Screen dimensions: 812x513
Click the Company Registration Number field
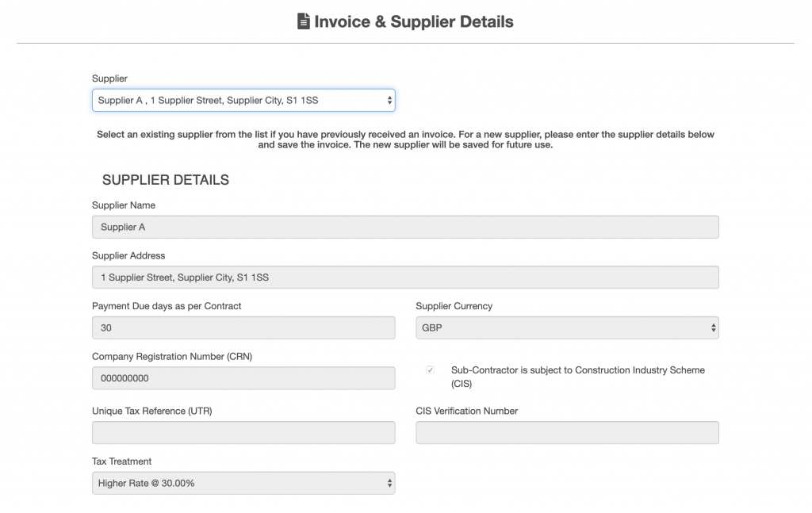pos(243,378)
